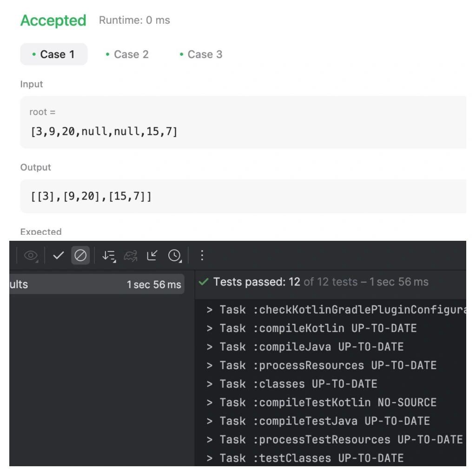Open the Case 3 tab

point(201,54)
